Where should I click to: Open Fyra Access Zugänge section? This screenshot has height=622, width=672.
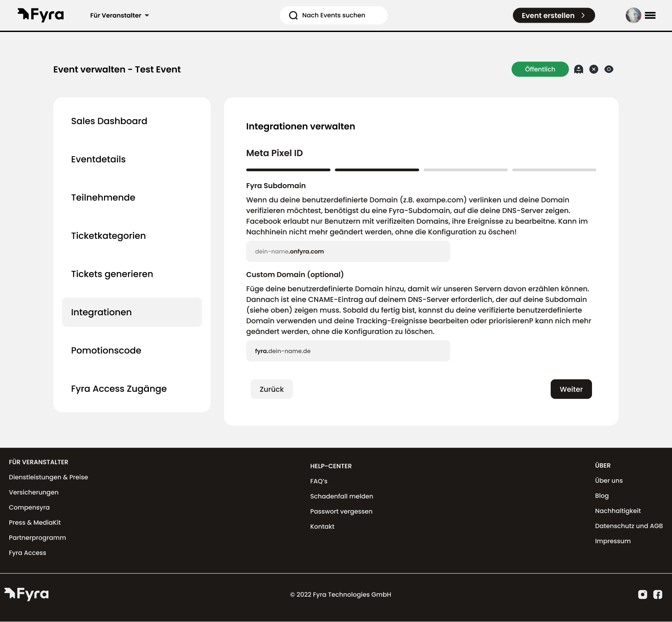point(132,389)
